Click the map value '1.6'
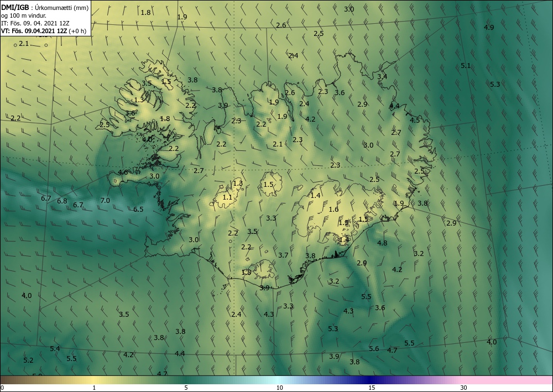Viewport: 553px width, 392px height. [333, 210]
